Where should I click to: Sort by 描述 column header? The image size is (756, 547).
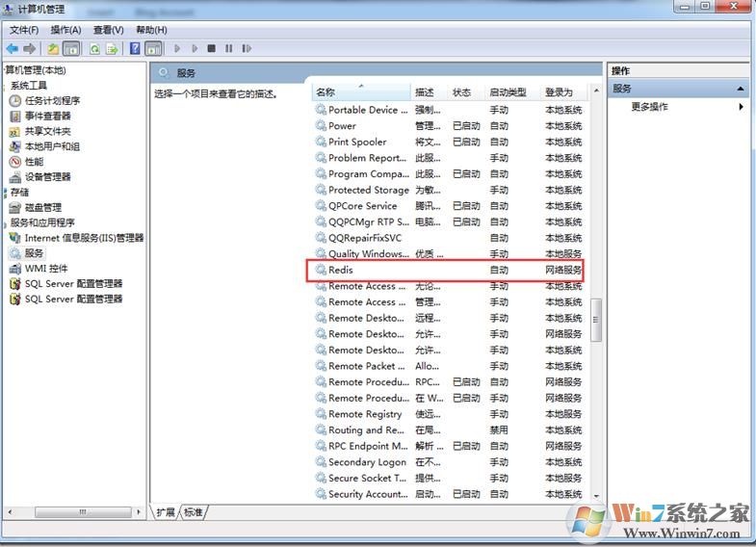click(430, 92)
